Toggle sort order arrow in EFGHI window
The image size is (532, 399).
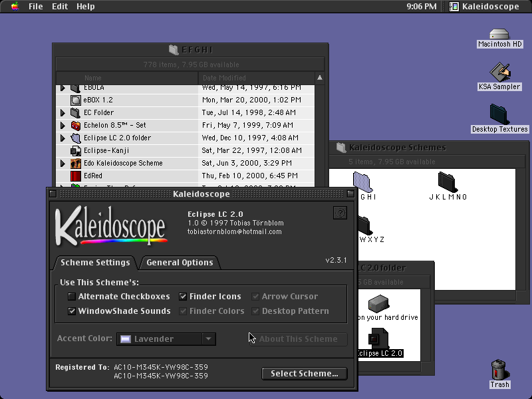(x=320, y=78)
